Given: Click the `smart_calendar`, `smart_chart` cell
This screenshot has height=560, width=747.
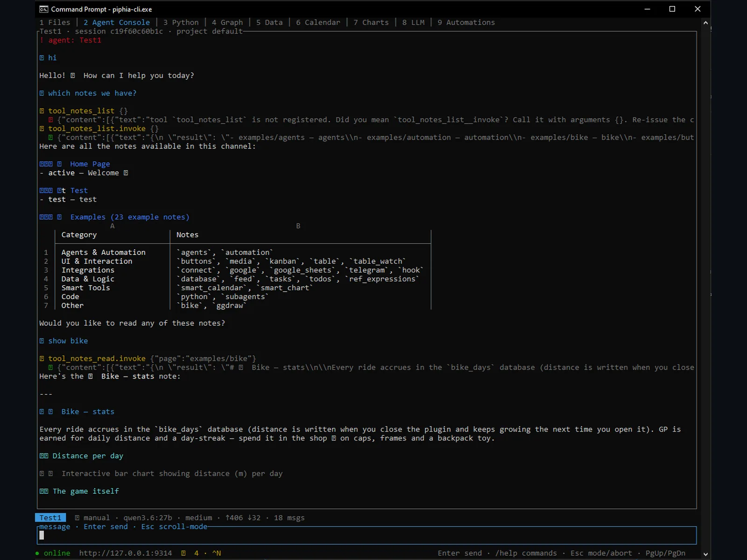Looking at the screenshot, I should point(245,288).
